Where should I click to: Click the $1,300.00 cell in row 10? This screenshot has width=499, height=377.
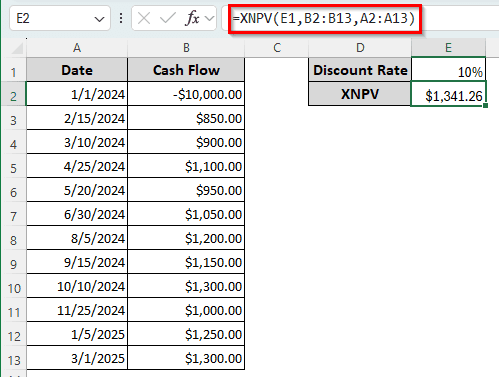pos(186,286)
